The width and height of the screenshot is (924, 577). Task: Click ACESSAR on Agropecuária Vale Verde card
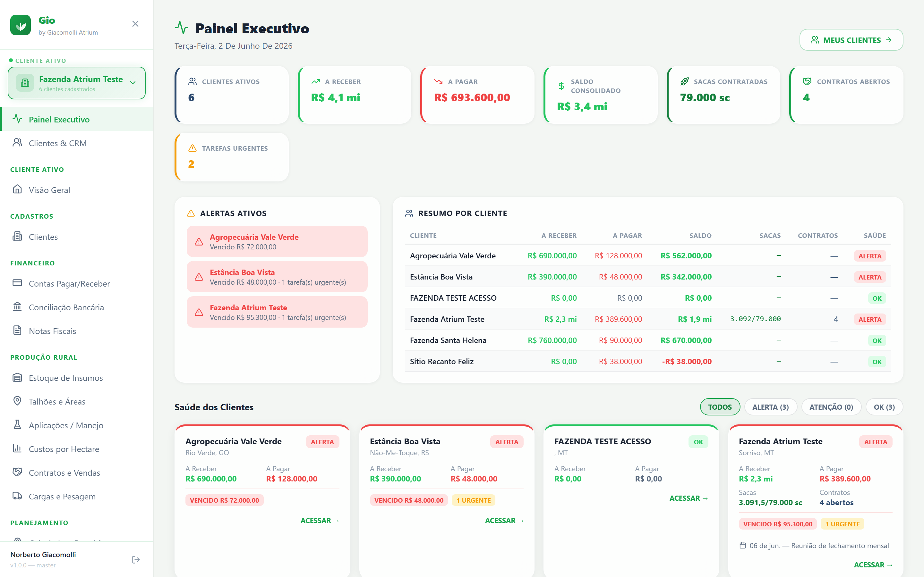click(x=320, y=521)
